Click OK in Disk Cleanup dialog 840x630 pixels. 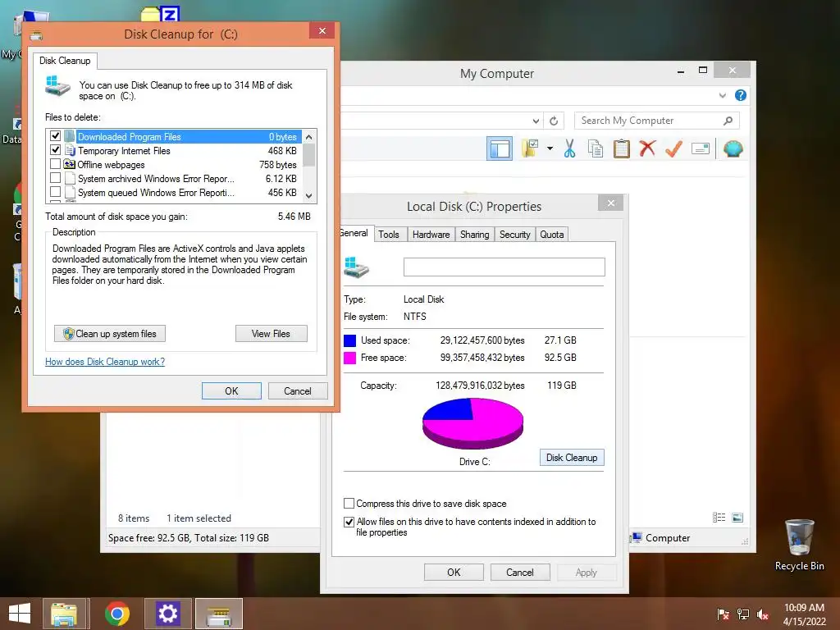(231, 391)
